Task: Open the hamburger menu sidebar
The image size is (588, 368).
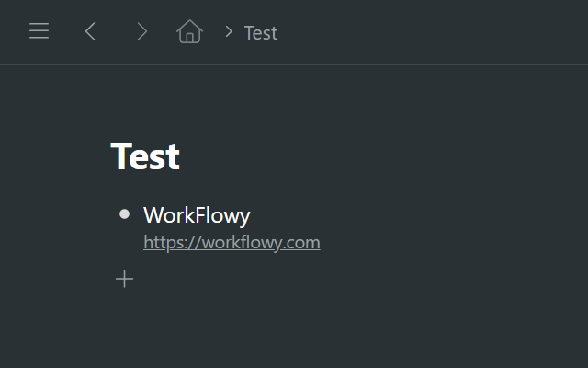Action: (39, 30)
